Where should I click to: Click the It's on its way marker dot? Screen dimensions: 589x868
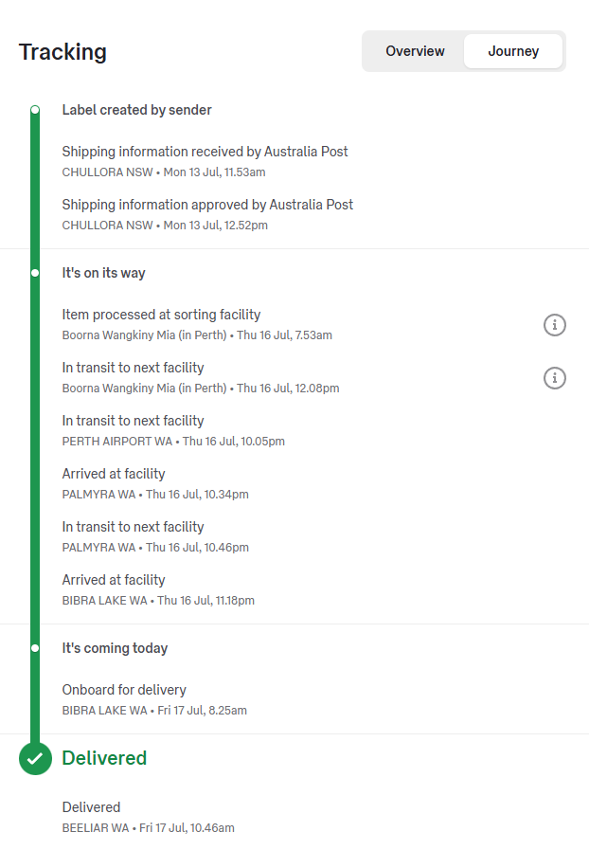coord(35,273)
